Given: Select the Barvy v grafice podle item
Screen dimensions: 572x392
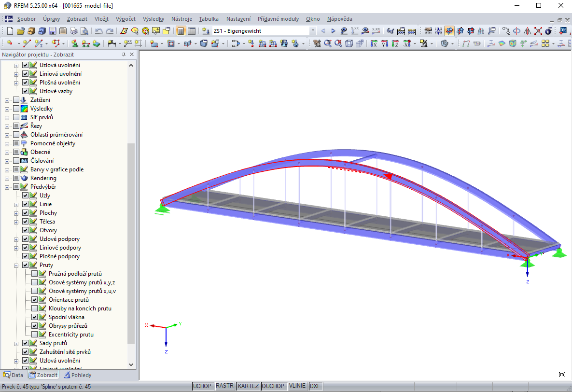Looking at the screenshot, I should coord(57,169).
